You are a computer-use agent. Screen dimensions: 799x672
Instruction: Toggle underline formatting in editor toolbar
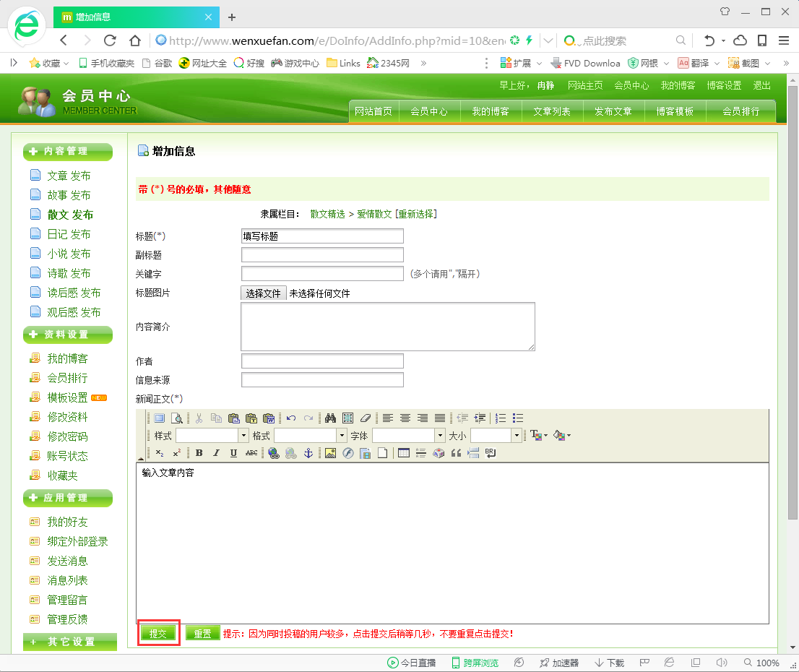coord(233,453)
